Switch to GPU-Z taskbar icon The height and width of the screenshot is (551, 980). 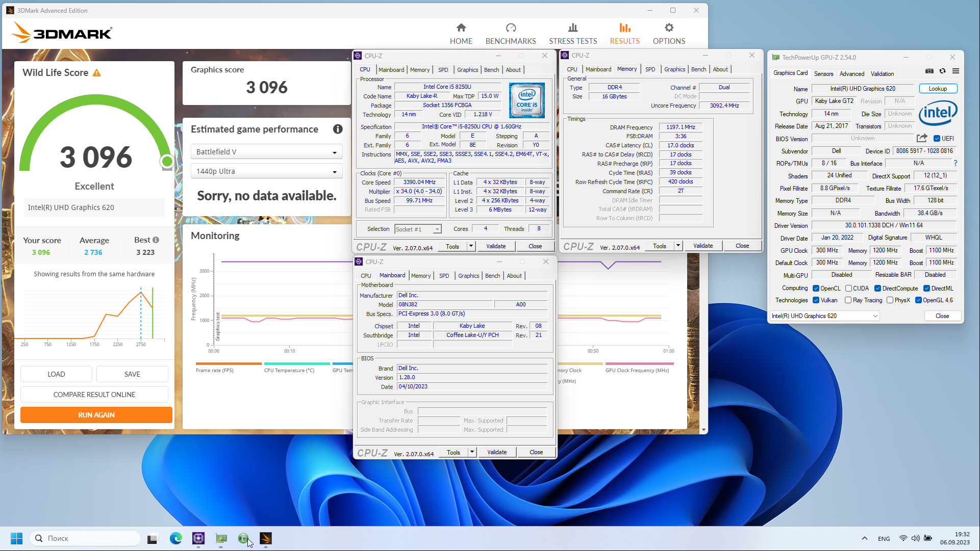pyautogui.click(x=221, y=538)
